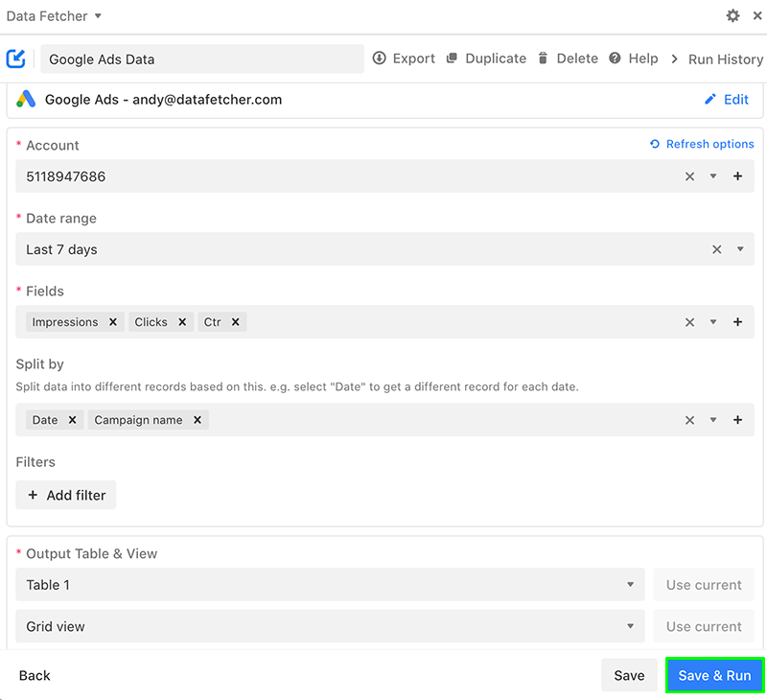
Task: Remove the Impressions field tag
Action: 113,322
